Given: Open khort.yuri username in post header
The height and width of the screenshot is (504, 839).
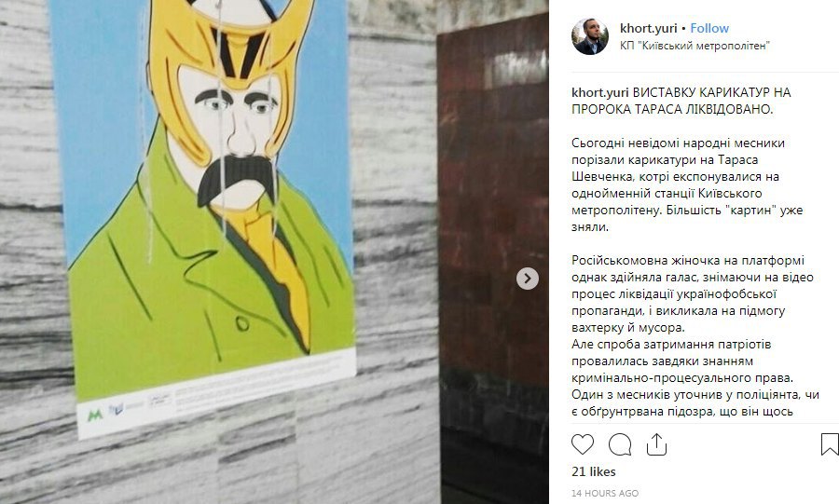Looking at the screenshot, I should coord(649,28).
